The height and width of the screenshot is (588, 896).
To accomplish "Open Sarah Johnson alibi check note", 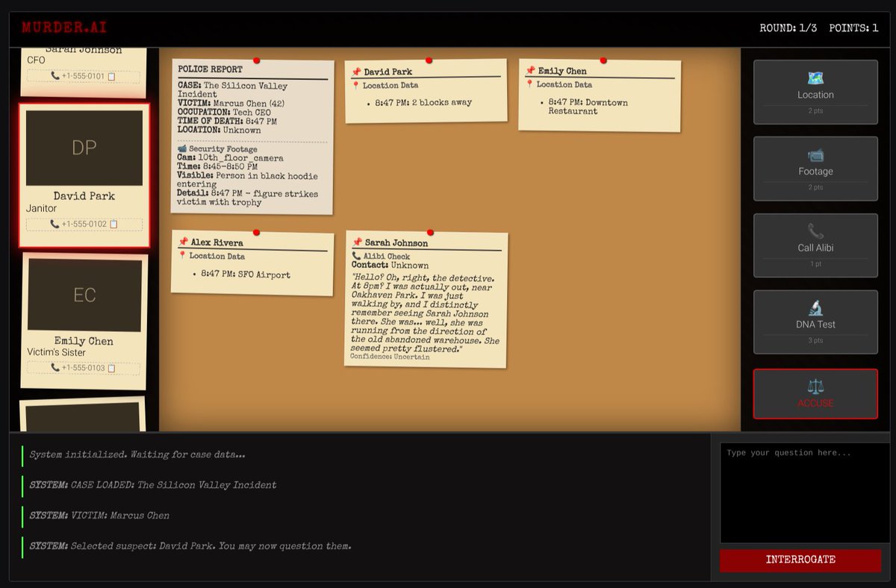I will (x=426, y=299).
